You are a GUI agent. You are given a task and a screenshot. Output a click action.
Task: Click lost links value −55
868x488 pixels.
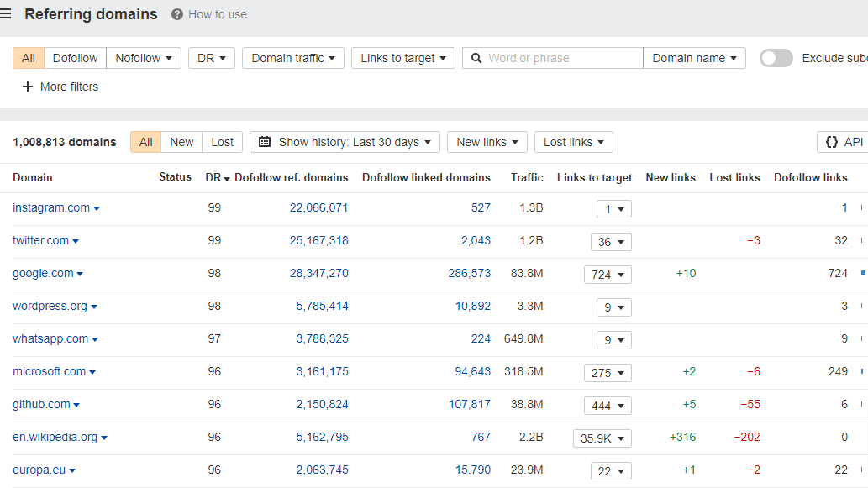pos(750,405)
